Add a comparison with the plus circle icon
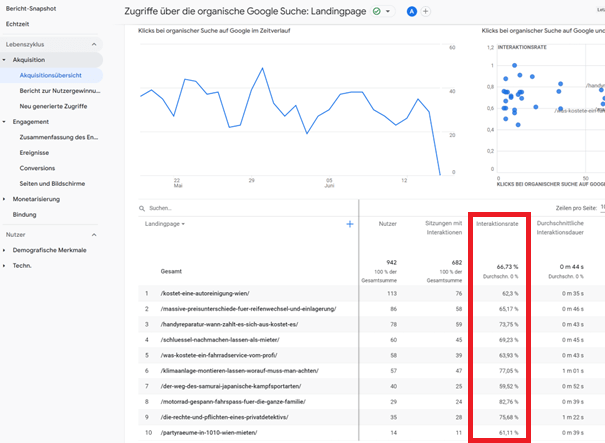The width and height of the screenshot is (605, 443). [426, 11]
